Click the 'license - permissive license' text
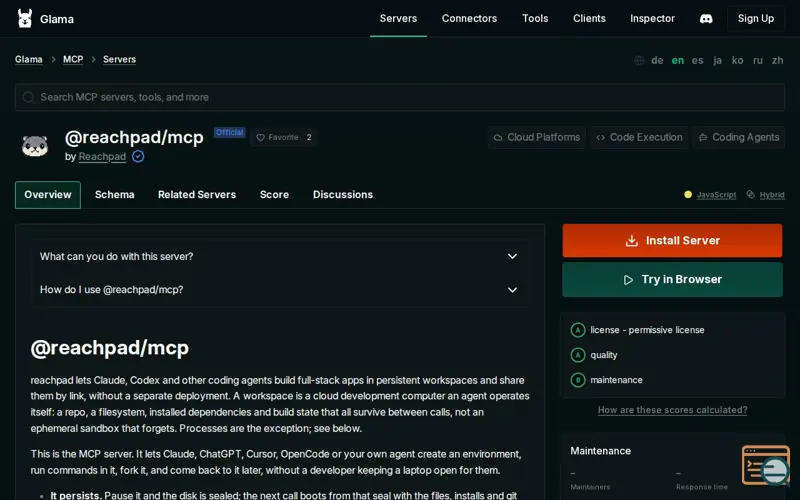The width and height of the screenshot is (800, 500). tap(647, 330)
